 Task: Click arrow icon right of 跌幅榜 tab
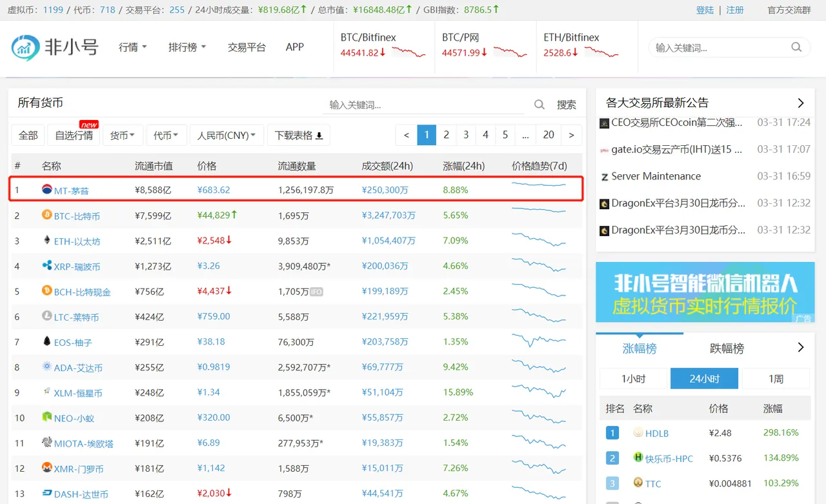(801, 348)
